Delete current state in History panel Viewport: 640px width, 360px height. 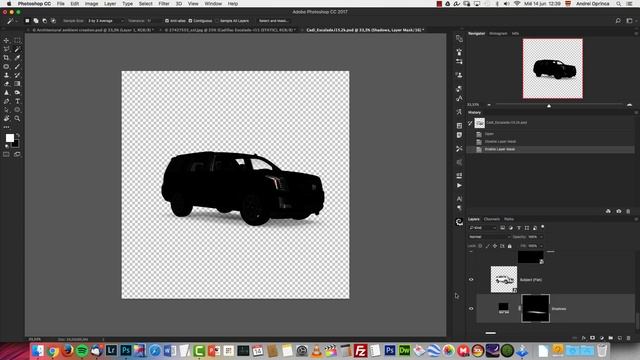pos(628,211)
